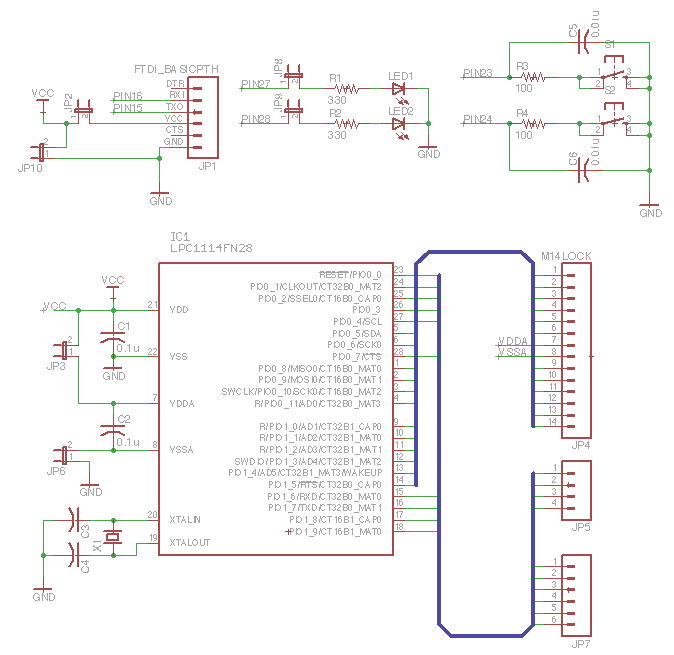Click the JP2 jumper symbol
The image size is (674, 655).
[84, 110]
